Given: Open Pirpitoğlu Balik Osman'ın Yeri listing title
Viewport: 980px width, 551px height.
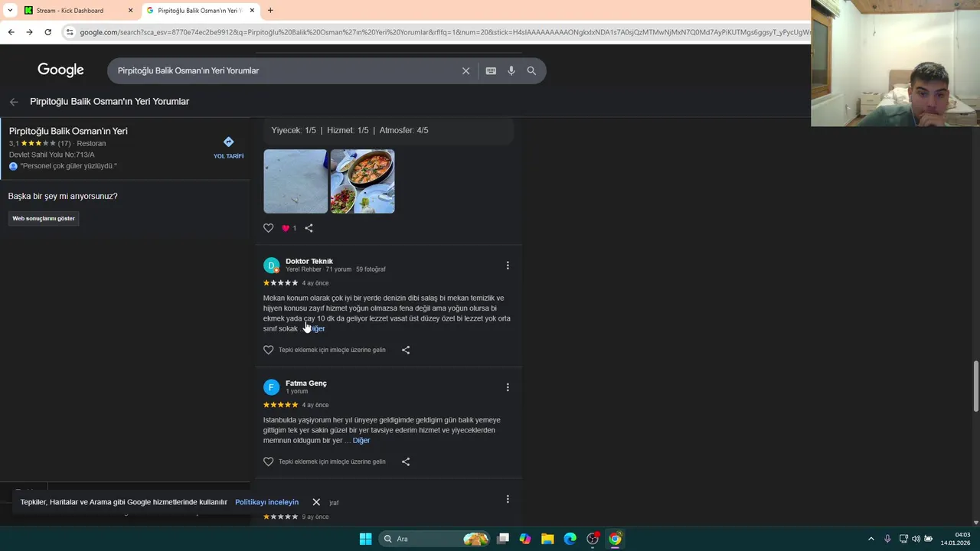Looking at the screenshot, I should pyautogui.click(x=68, y=131).
